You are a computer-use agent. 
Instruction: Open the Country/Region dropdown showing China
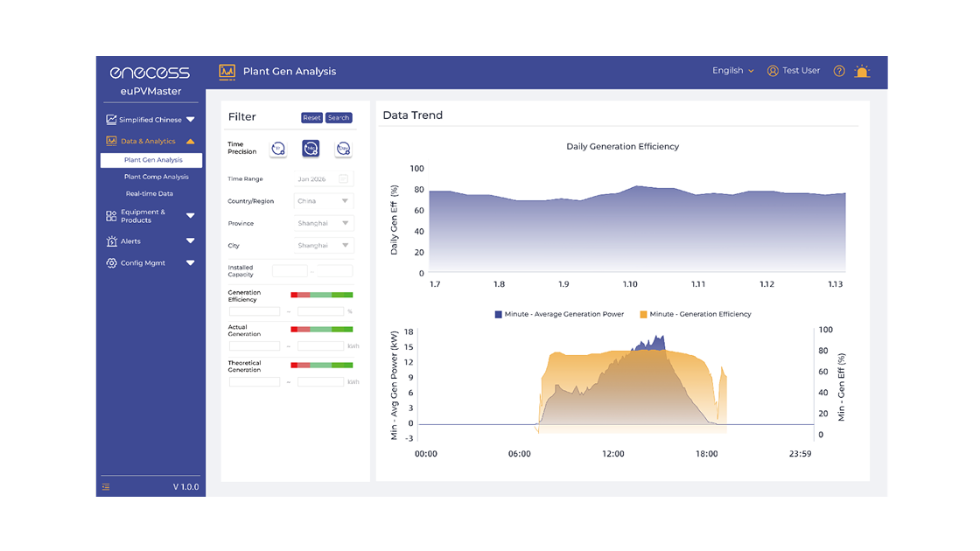[x=323, y=201]
